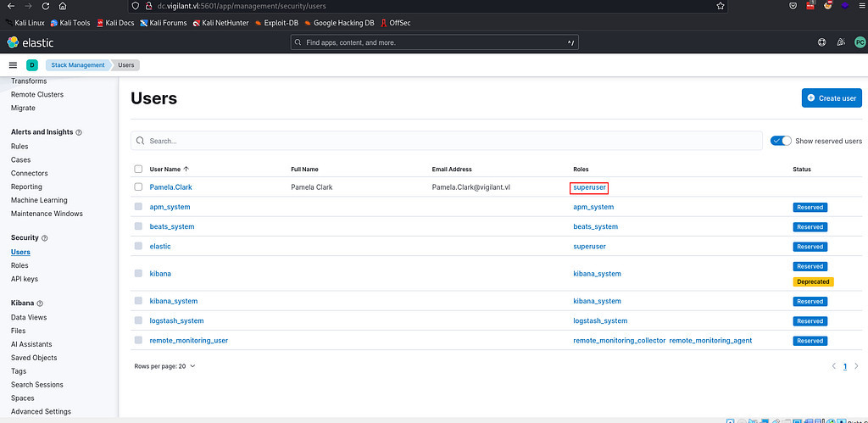This screenshot has height=423, width=868.
Task: Toggle Kibana navigation hamburger menu
Action: tap(14, 65)
